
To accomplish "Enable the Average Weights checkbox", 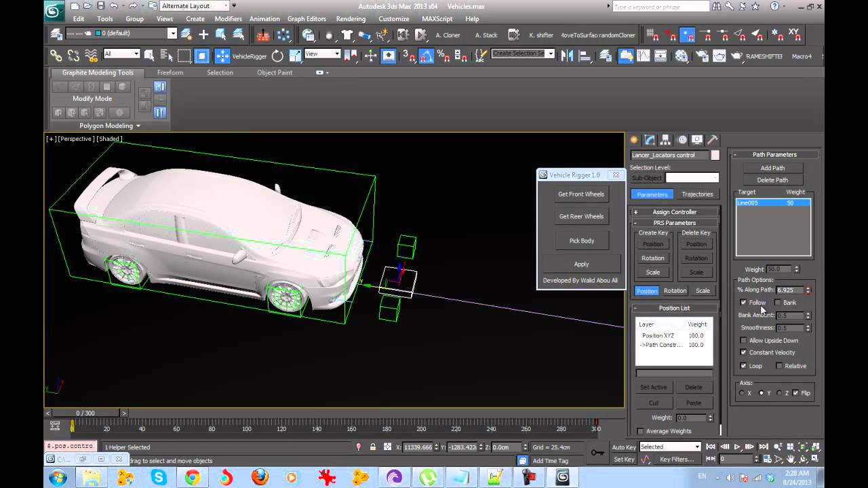I will tap(640, 431).
